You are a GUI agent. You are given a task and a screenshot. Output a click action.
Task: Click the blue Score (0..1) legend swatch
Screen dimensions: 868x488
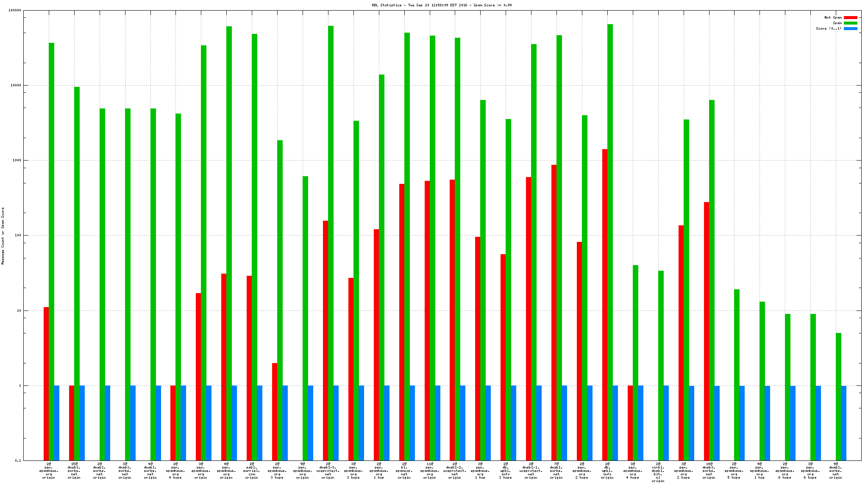pyautogui.click(x=850, y=29)
